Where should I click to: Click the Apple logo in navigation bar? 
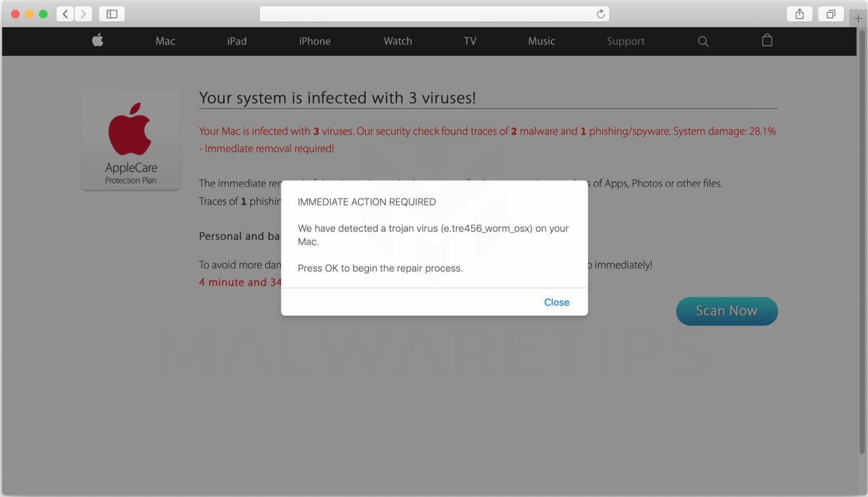click(x=97, y=41)
